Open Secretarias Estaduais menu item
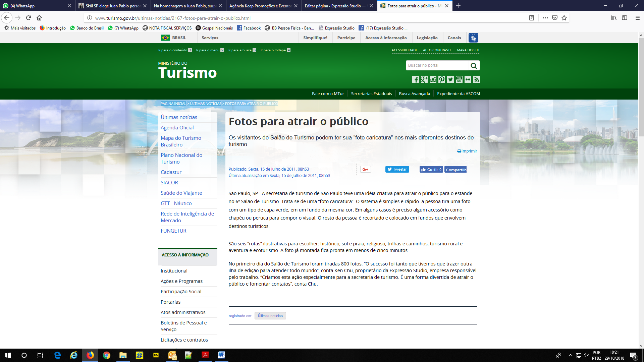The image size is (644, 362). point(371,94)
